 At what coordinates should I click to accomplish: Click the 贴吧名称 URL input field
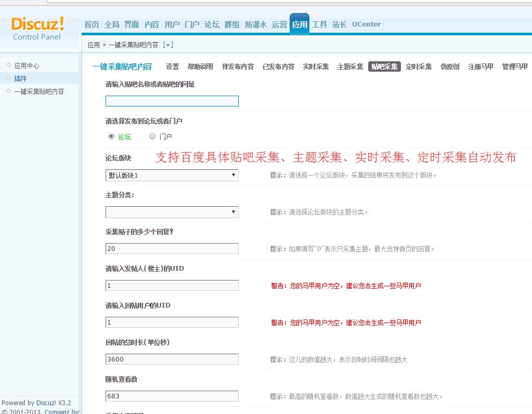coord(172,101)
